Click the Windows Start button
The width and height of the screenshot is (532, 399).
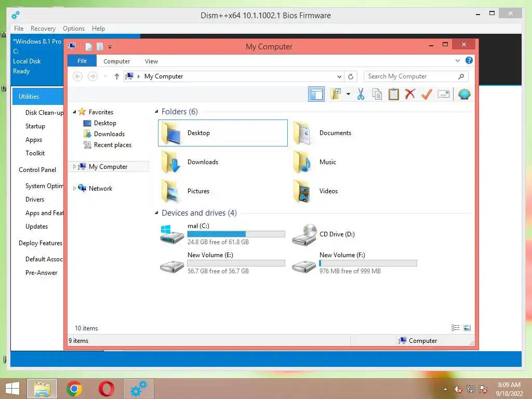point(12,389)
